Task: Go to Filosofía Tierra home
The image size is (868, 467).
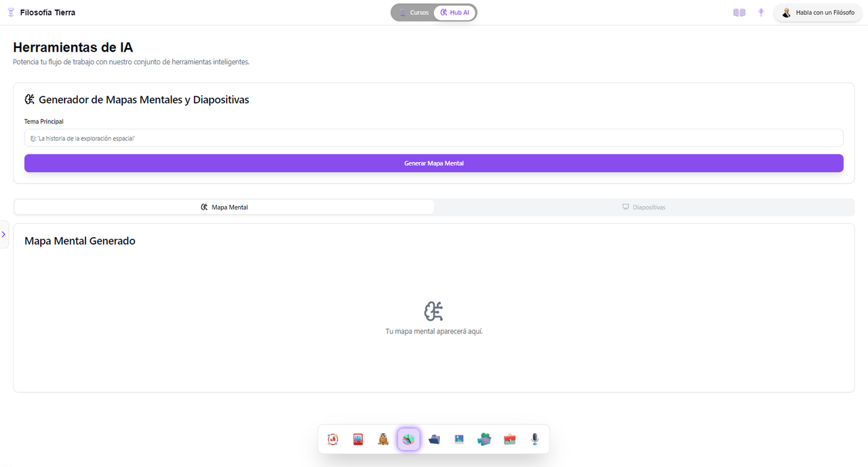Action: [x=47, y=12]
